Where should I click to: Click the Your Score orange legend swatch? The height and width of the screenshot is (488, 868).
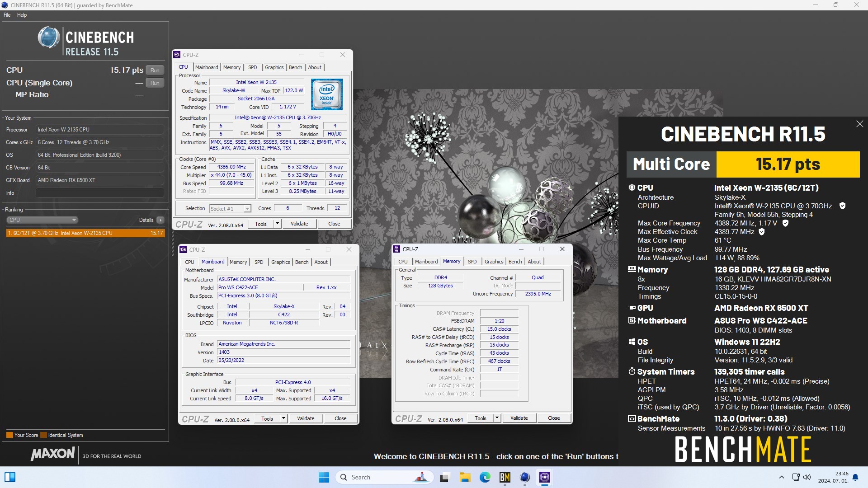tap(9, 435)
